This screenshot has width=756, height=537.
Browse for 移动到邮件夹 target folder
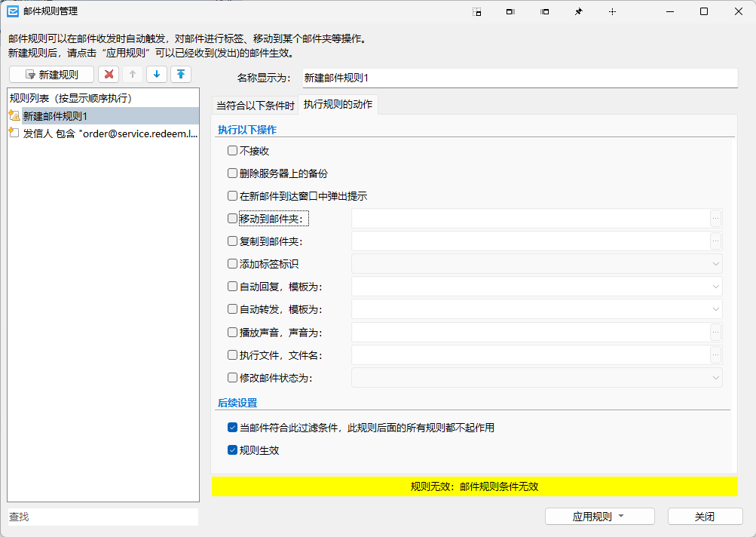(x=715, y=219)
